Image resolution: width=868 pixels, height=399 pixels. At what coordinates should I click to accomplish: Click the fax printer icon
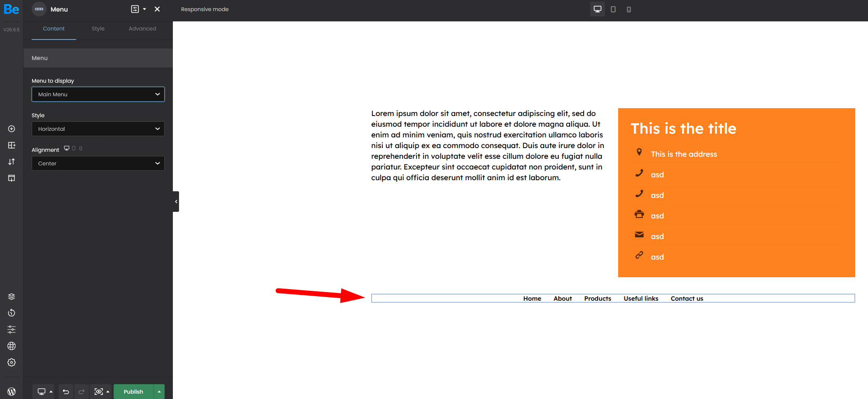(639, 214)
